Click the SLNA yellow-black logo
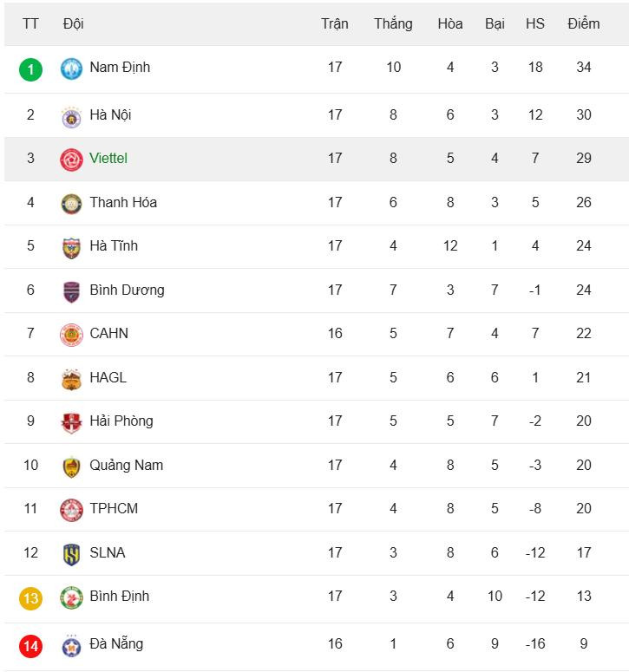 (x=71, y=554)
